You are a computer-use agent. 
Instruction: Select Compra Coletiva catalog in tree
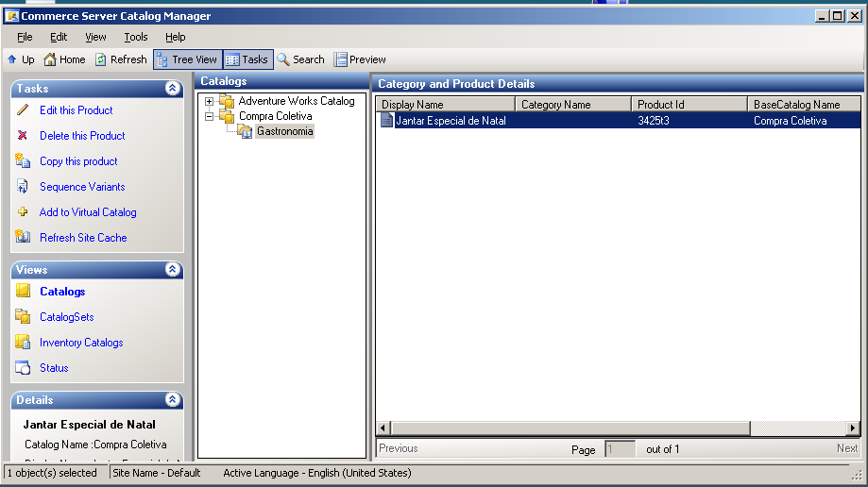tap(276, 116)
